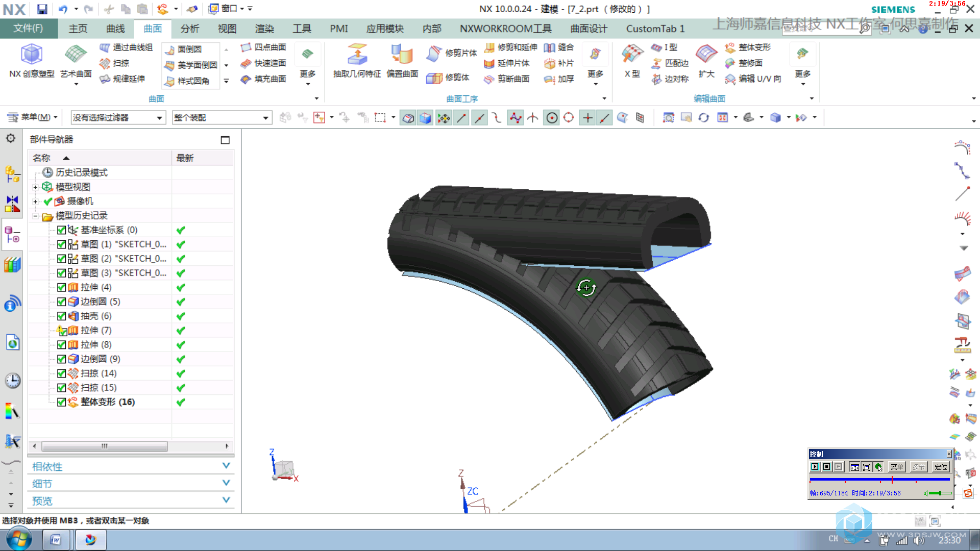Save the part with Save icon
Viewport: 980px width, 551px height.
(x=42, y=9)
